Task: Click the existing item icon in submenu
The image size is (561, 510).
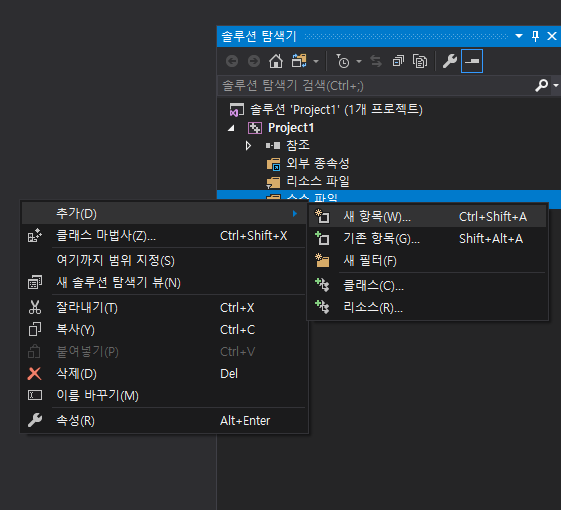Action: point(322,238)
